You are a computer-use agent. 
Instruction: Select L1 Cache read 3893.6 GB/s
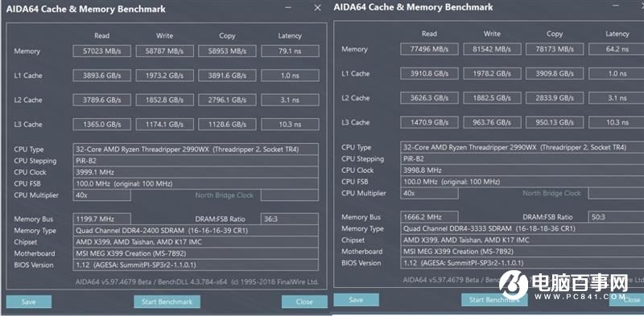click(x=102, y=76)
